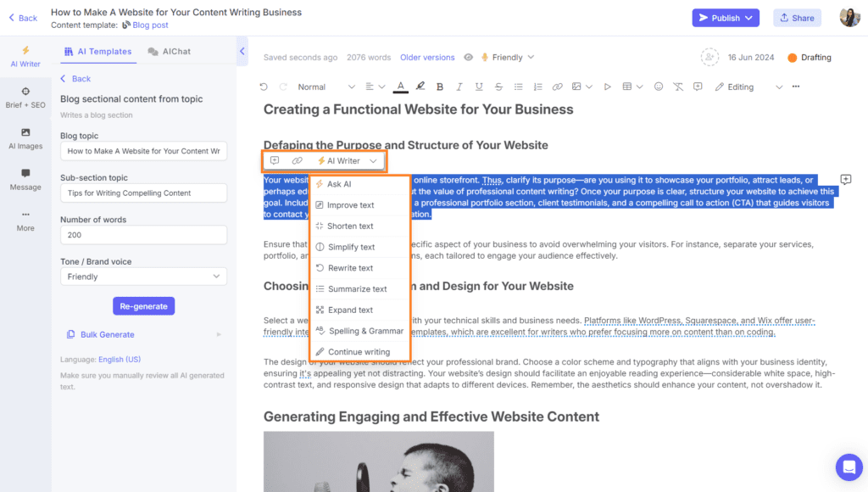Screen dimensions: 868x492
Task: Add a comment from the toolbar
Action: point(698,87)
